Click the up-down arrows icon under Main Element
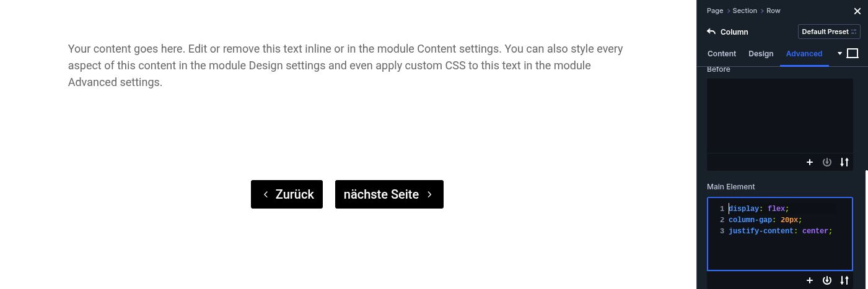 click(x=844, y=280)
